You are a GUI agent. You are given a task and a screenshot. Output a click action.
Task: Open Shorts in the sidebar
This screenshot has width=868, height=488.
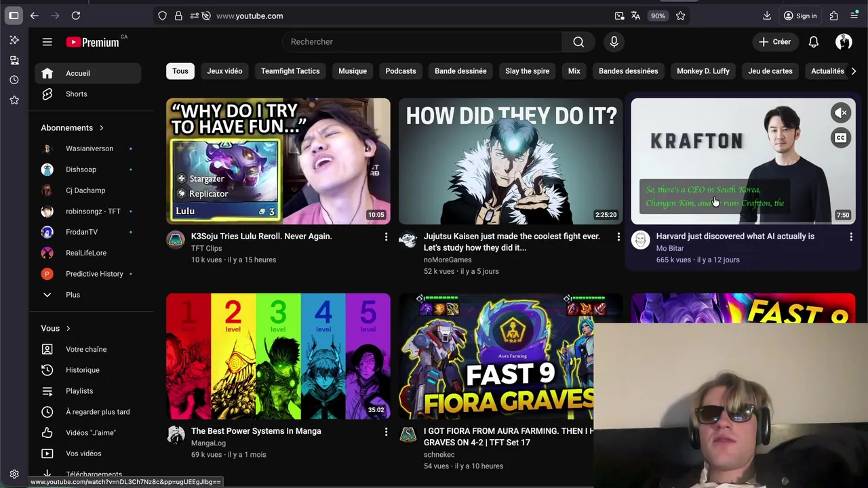point(88,94)
